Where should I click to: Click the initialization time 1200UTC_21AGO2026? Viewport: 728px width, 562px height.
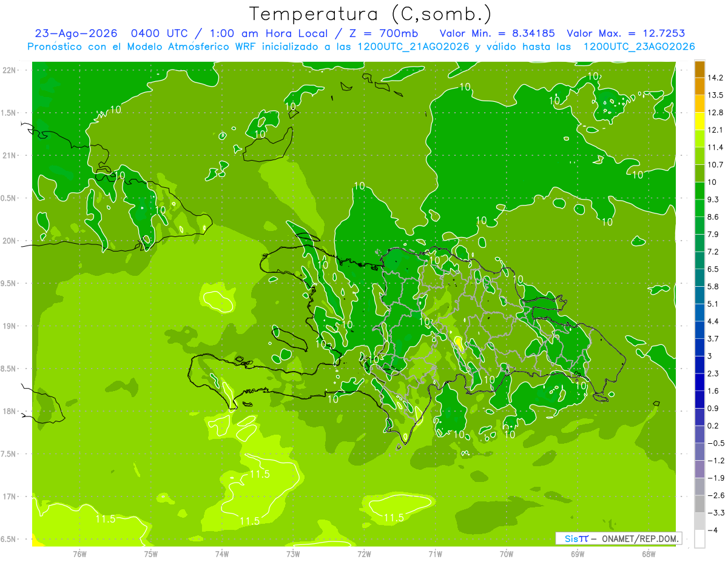coord(414,47)
